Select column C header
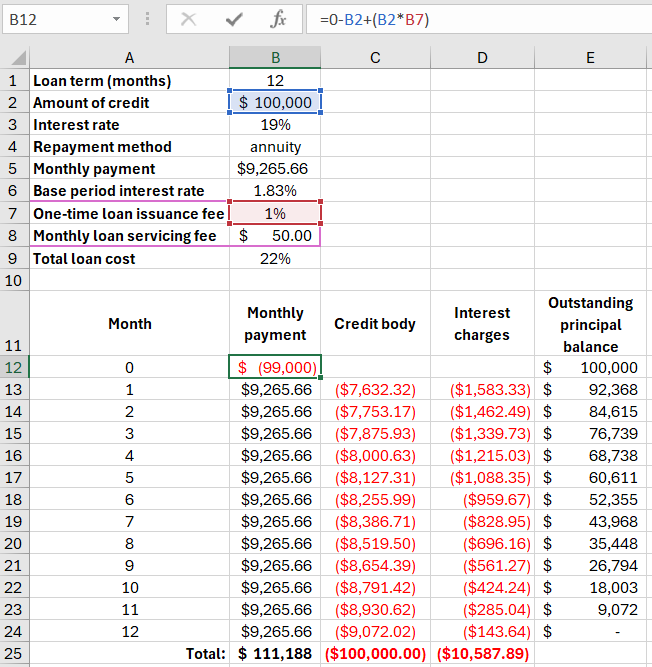Viewport: 652px width, 667px height. [375, 57]
